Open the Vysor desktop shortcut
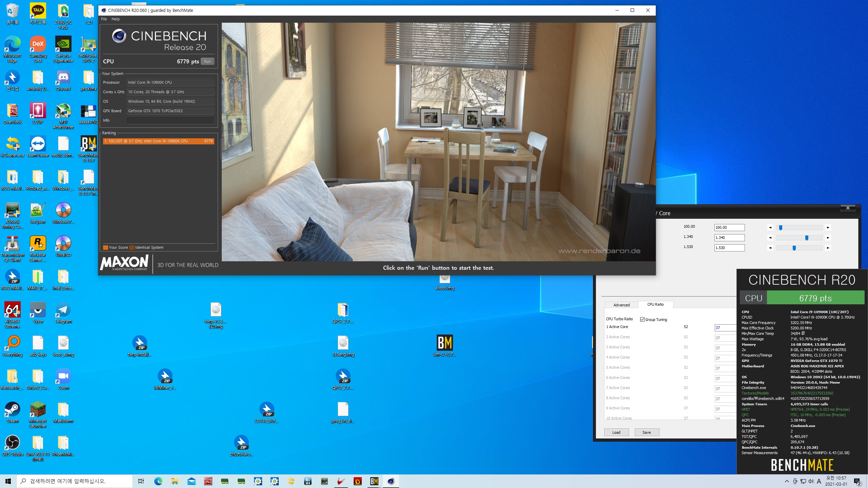This screenshot has width=868, height=488. tap(38, 313)
